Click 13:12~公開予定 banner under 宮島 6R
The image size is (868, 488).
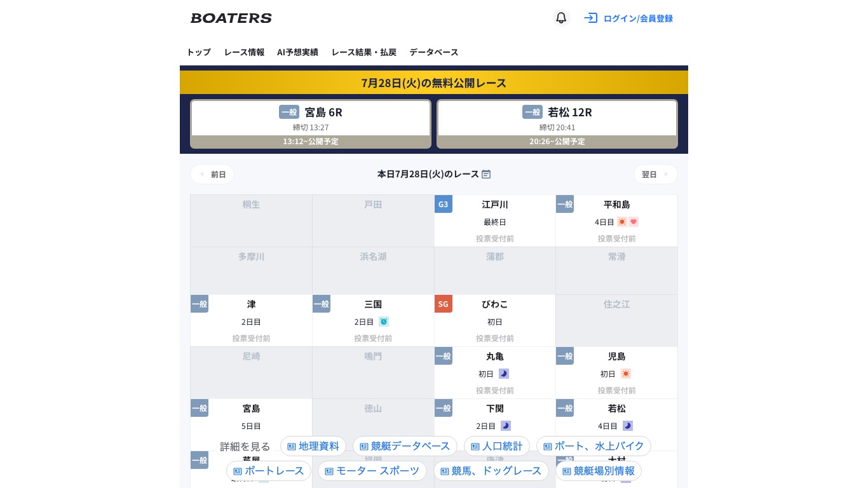coord(311,142)
